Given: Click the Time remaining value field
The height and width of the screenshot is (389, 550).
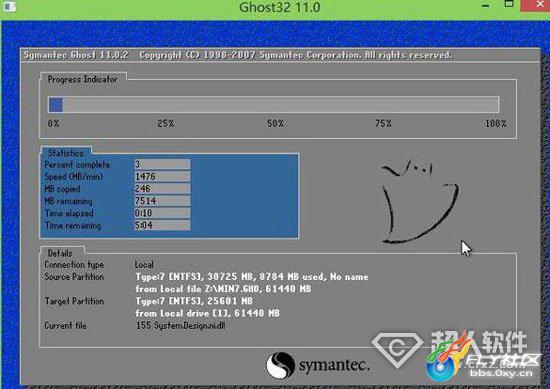Looking at the screenshot, I should tap(162, 225).
